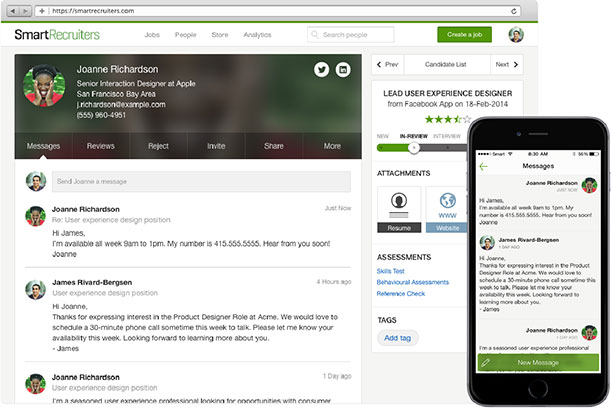611x408 pixels.
Task: Open the People menu
Action: point(185,35)
